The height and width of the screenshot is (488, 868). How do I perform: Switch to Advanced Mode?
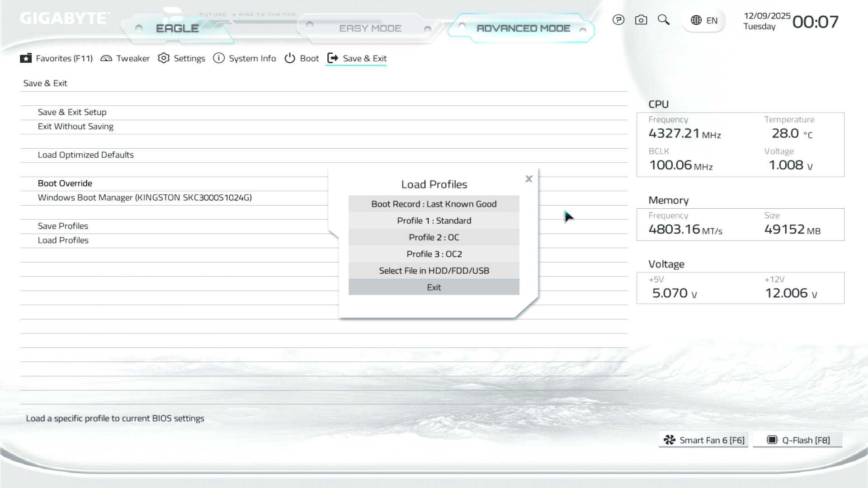pos(523,28)
